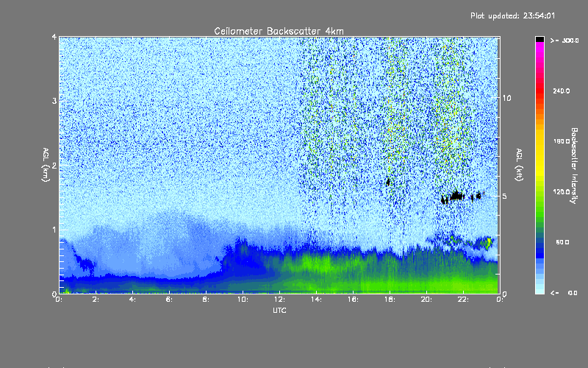This screenshot has width=588, height=368.
Task: Click the "22:" UTC time tick
Action: click(463, 300)
